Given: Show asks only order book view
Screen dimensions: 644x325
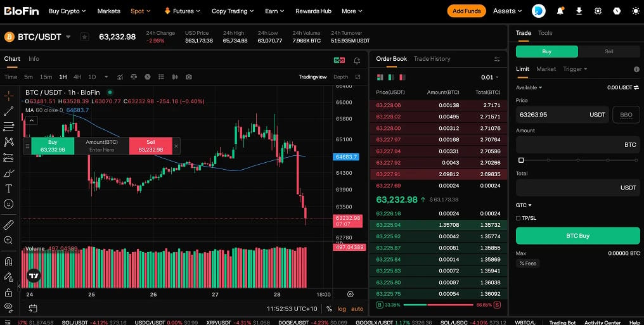Looking at the screenshot, I should point(402,77).
